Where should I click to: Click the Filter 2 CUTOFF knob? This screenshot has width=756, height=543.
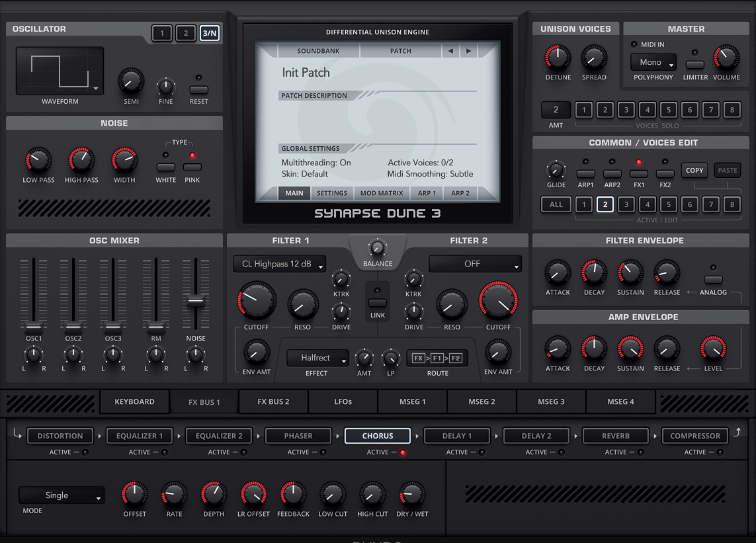click(x=498, y=301)
